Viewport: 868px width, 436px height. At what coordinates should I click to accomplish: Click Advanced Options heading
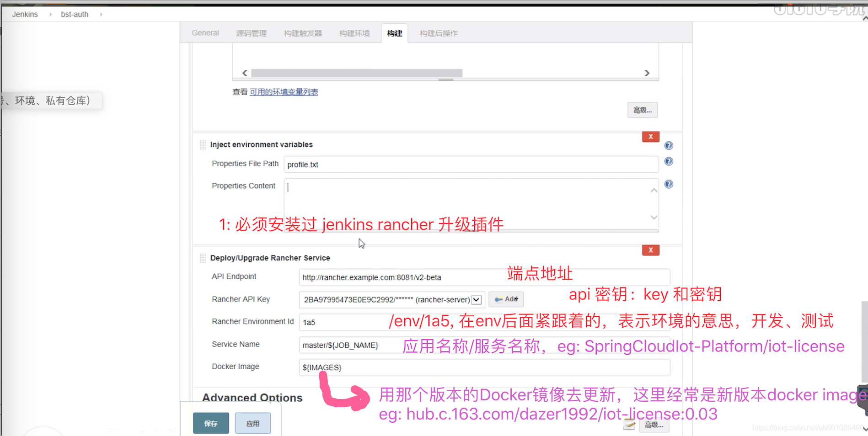coord(252,398)
